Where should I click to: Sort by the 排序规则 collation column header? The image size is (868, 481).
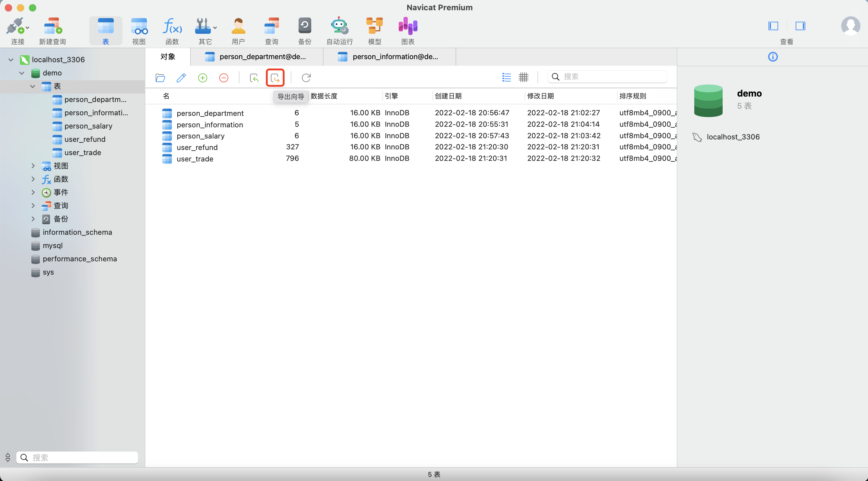click(x=633, y=96)
